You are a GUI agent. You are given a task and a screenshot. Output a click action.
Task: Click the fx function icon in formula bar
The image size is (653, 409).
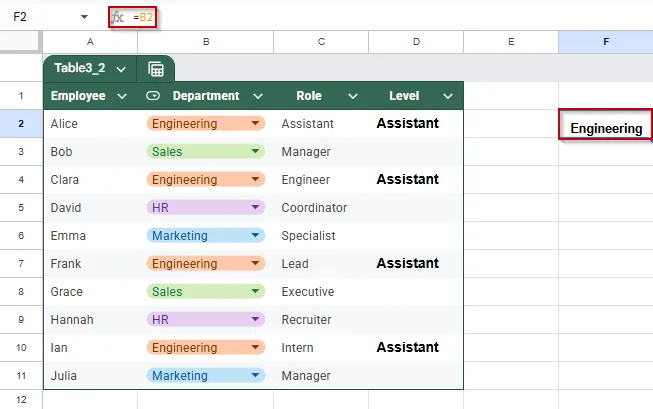tap(117, 17)
